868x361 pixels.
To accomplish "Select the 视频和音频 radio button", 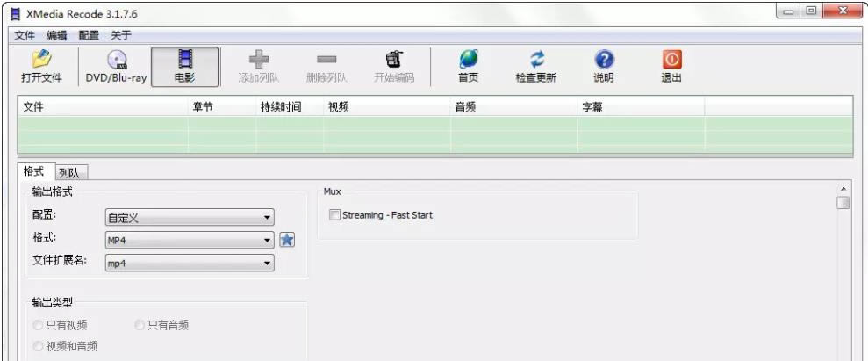I will click(x=39, y=347).
